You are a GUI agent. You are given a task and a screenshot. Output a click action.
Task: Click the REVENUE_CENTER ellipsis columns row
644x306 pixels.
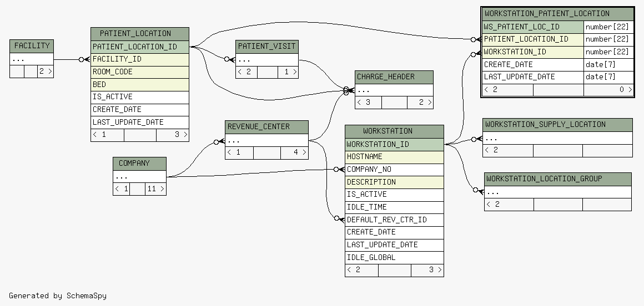266,140
